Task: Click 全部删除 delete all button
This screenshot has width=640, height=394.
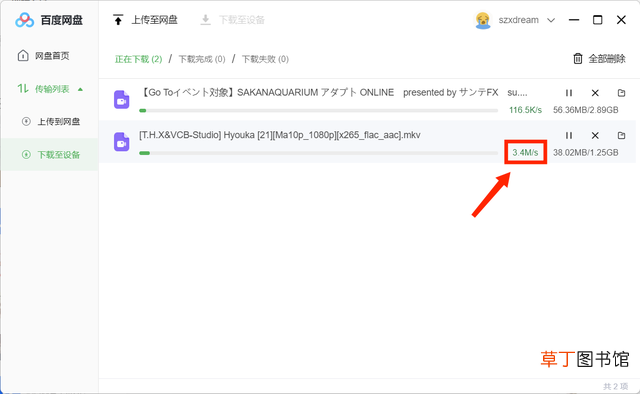Action: coord(599,59)
